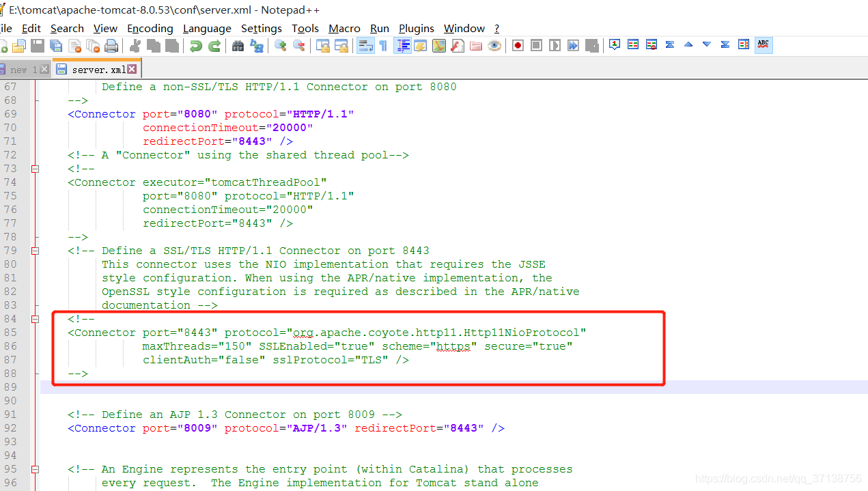
Task: Enable synchronized vertical scrolling
Action: point(324,45)
